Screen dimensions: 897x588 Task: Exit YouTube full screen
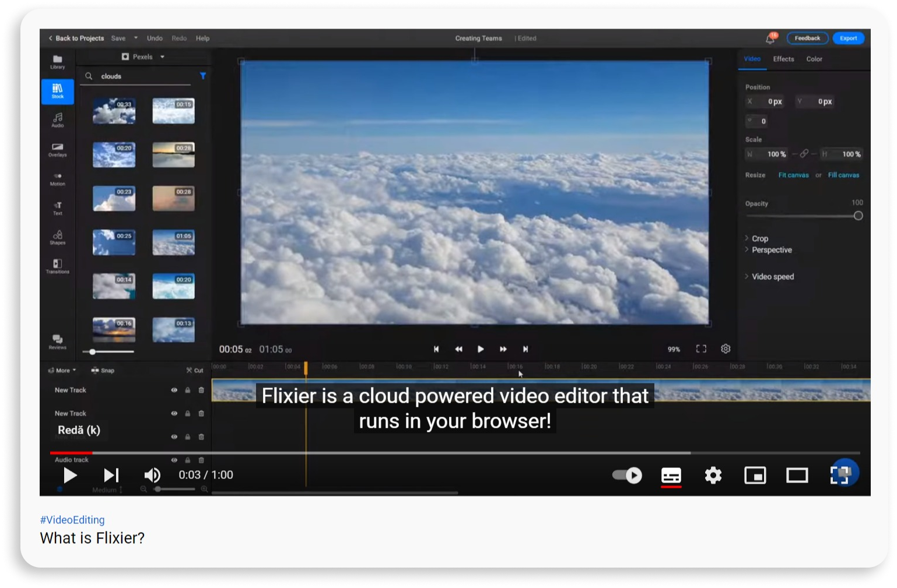point(840,475)
